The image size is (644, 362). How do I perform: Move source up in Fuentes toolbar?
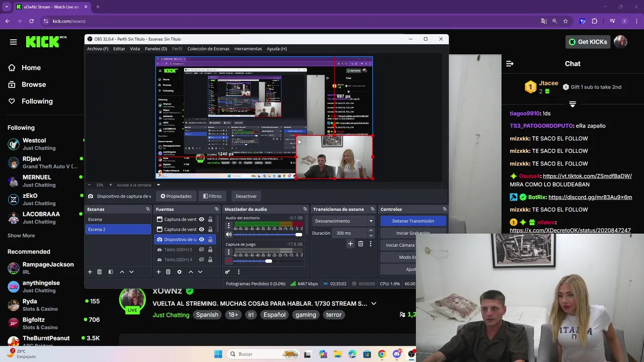(191, 272)
